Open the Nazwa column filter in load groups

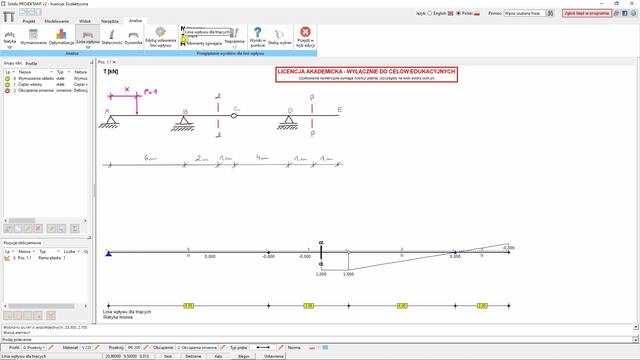click(51, 72)
